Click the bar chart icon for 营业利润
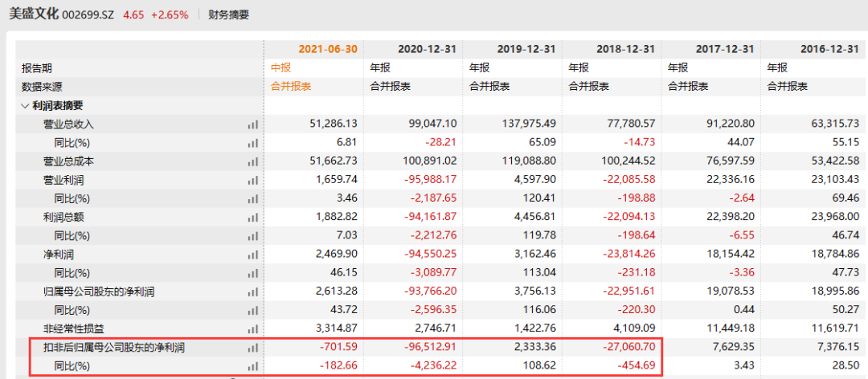 (253, 179)
